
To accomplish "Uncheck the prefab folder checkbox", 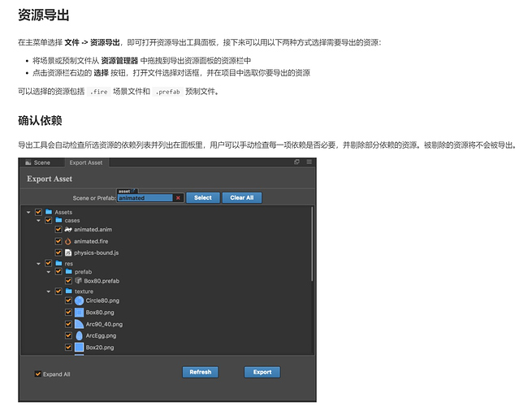I will coord(58,271).
